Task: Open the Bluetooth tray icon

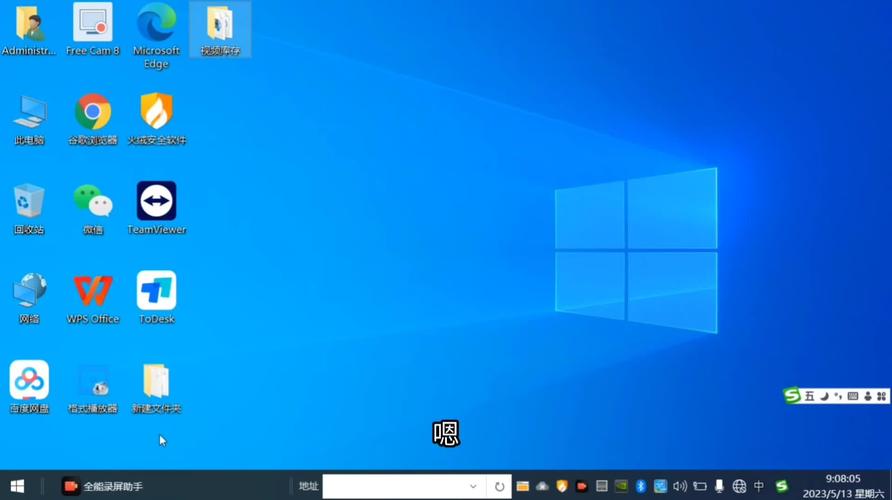Action: pyautogui.click(x=641, y=486)
